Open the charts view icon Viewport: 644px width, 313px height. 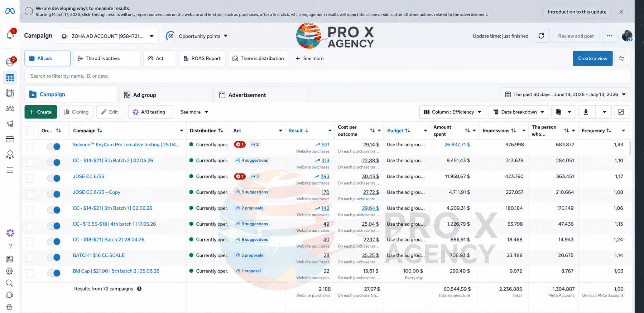pyautogui.click(x=621, y=112)
